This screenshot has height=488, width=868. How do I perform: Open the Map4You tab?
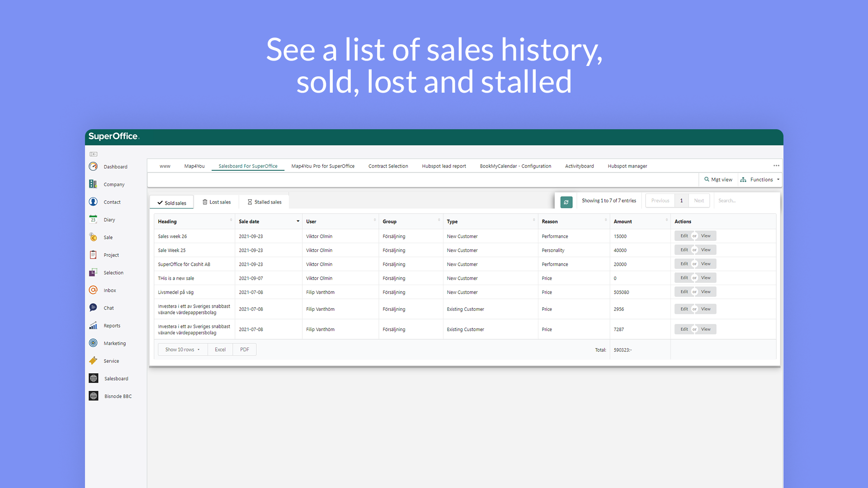tap(194, 166)
